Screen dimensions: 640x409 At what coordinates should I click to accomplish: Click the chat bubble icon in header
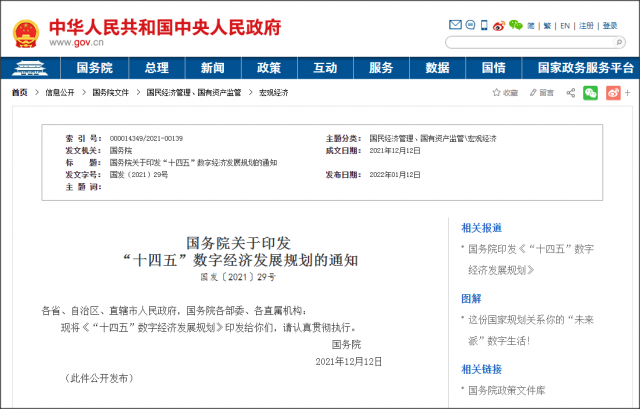click(470, 25)
